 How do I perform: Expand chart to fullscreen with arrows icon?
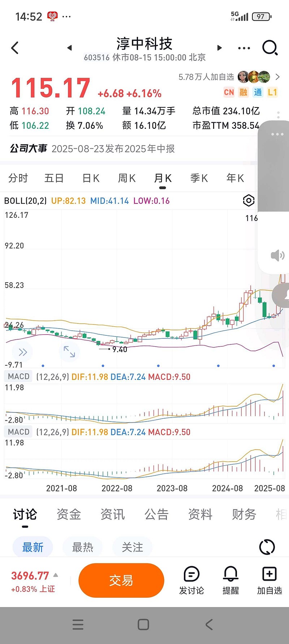69,352
